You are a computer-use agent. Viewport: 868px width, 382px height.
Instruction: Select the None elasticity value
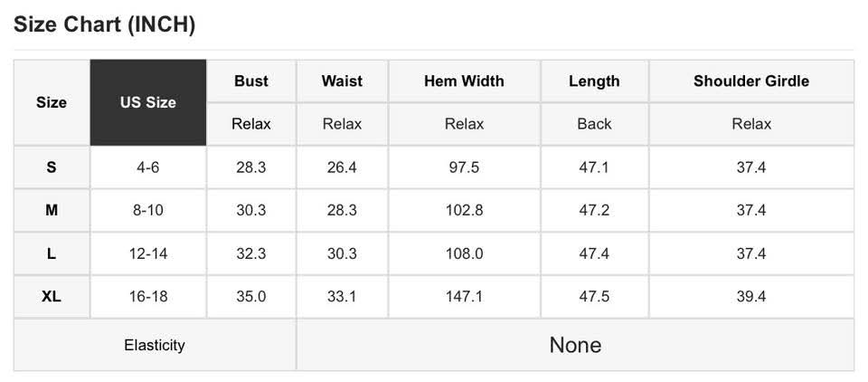(x=575, y=345)
